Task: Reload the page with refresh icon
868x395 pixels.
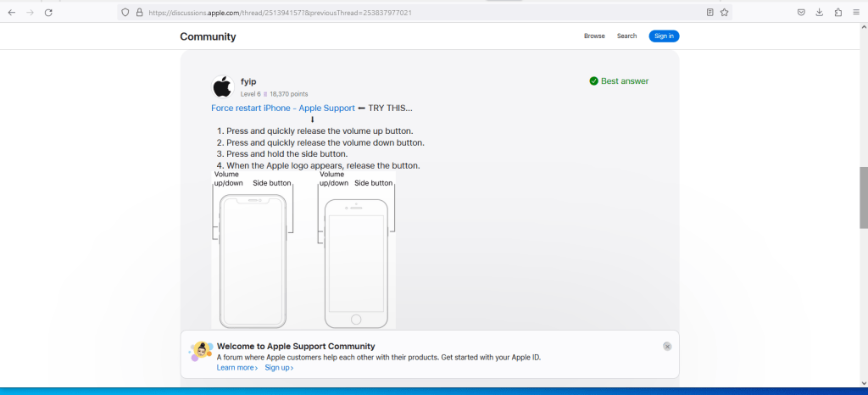Action: pyautogui.click(x=48, y=13)
